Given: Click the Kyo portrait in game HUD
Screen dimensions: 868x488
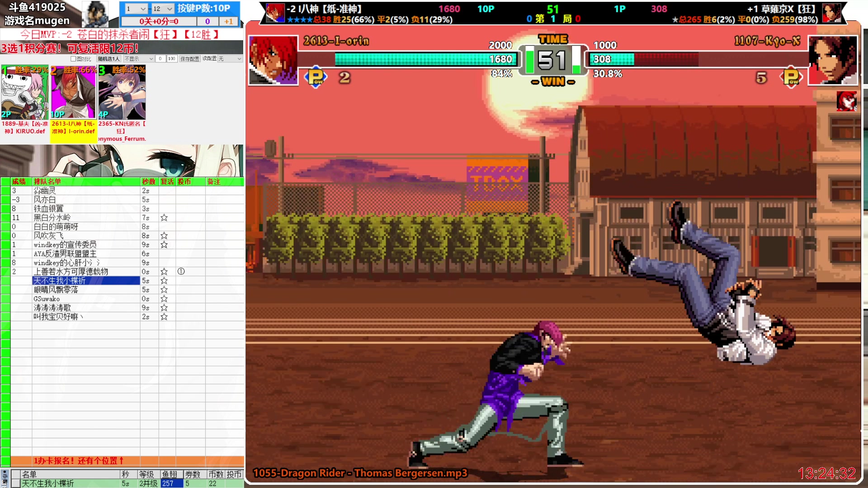Looking at the screenshot, I should (x=832, y=60).
